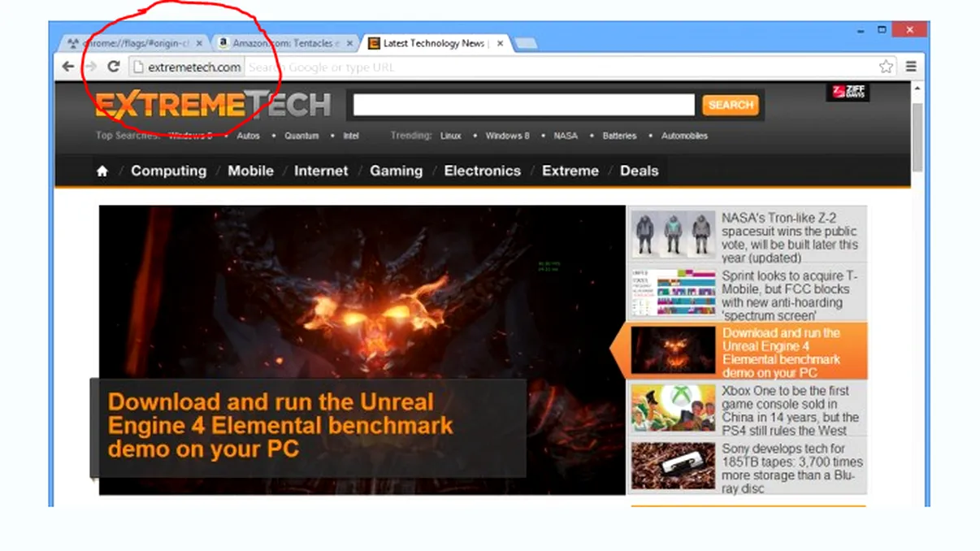Image resolution: width=980 pixels, height=551 pixels.
Task: Click the Amazon favicon on the second tab
Action: (x=223, y=43)
